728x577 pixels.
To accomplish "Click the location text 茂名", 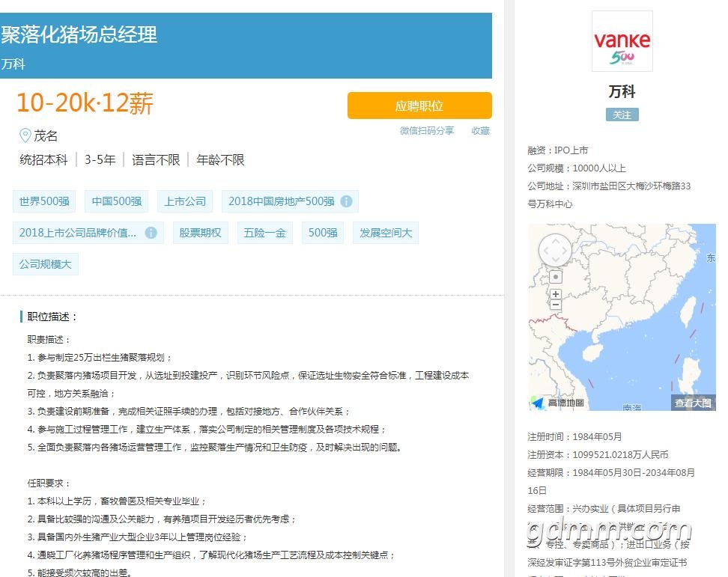I will (46, 136).
